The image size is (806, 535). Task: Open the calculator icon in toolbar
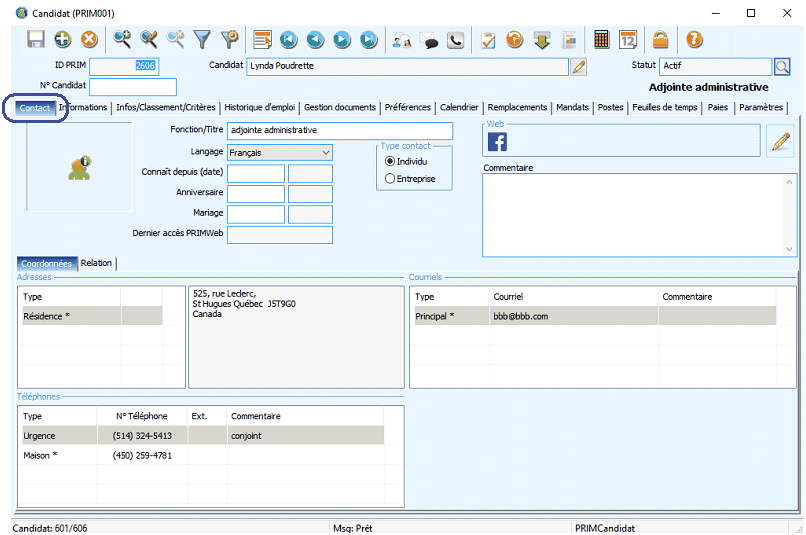coord(601,40)
